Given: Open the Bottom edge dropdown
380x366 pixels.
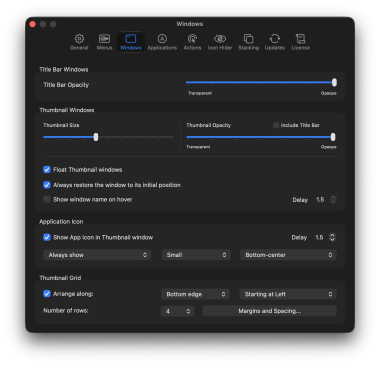Looking at the screenshot, I should (195, 294).
